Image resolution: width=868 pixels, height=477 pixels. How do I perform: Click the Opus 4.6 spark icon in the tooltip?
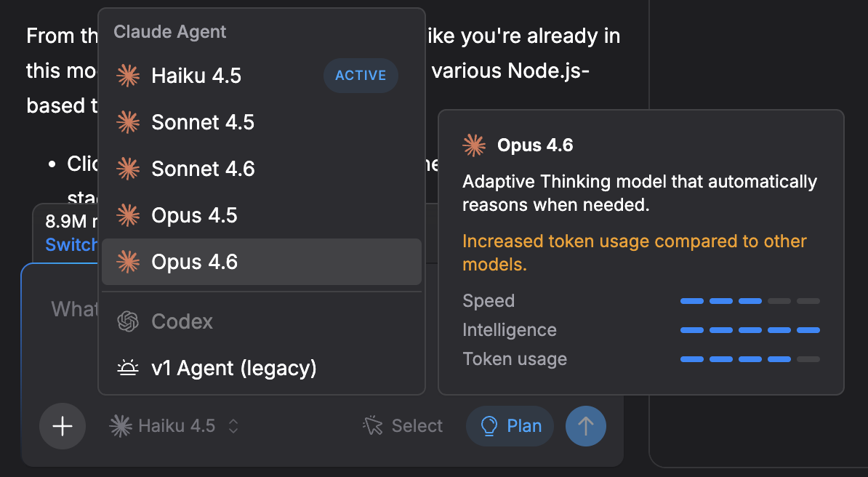tap(474, 145)
